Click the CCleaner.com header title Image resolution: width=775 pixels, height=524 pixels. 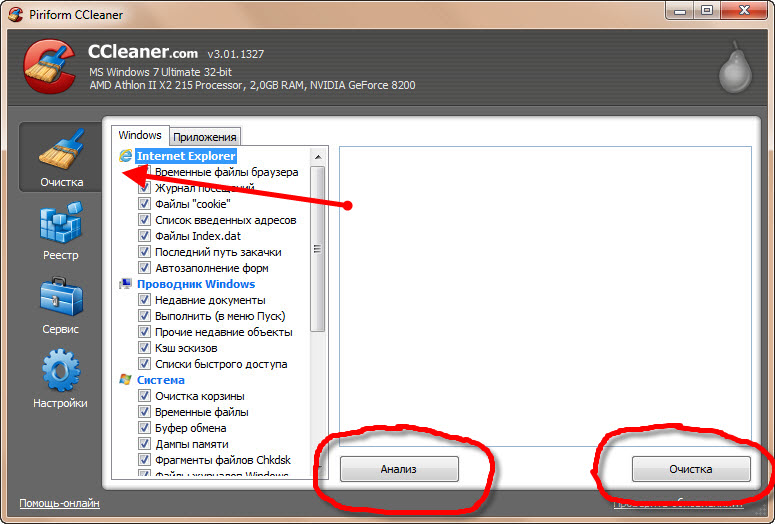point(143,51)
